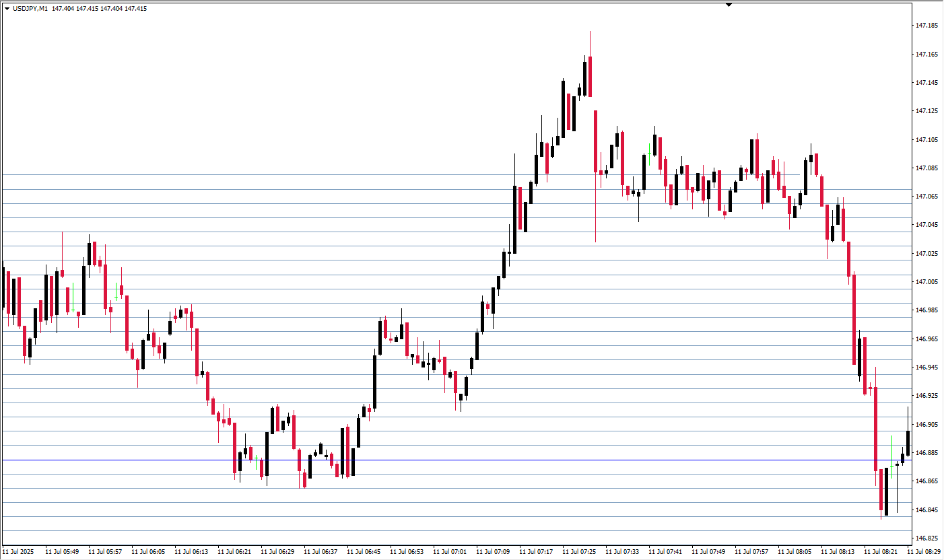Viewport: 944px width, 560px height.
Task: Click the chart shift triangle marker at top
Action: coord(729,5)
